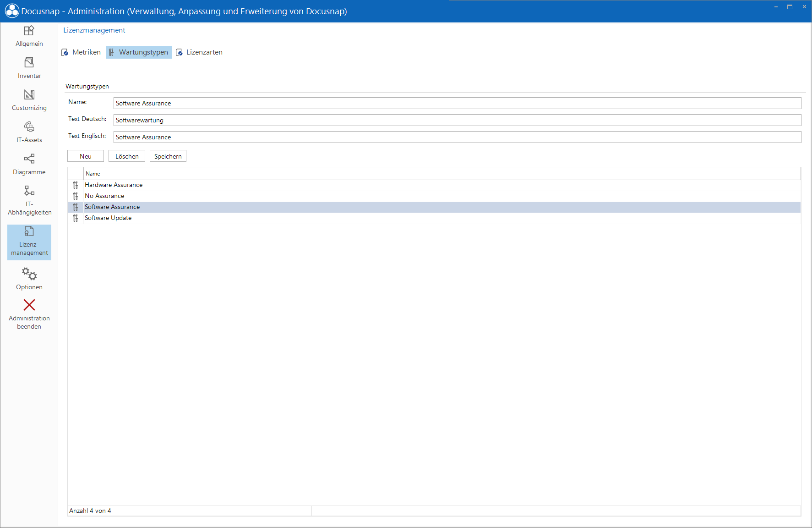Open the Inventar section icon
The width and height of the screenshot is (812, 528).
click(29, 63)
